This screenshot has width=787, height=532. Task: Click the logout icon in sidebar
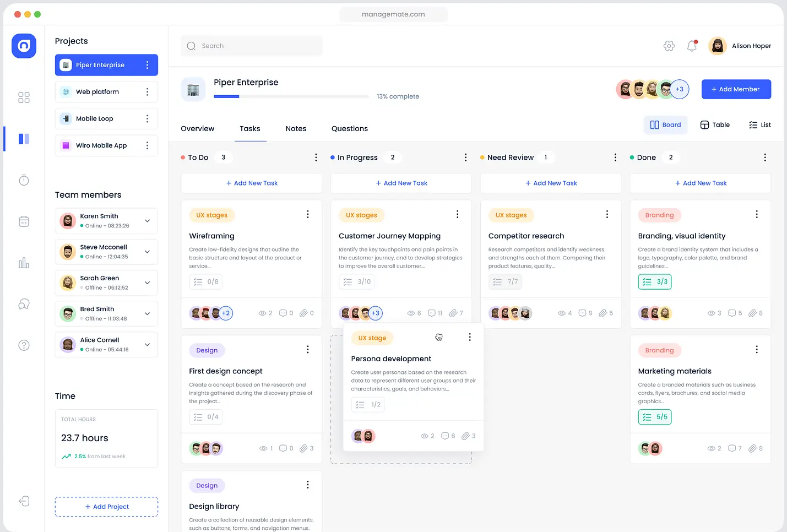coord(24,501)
